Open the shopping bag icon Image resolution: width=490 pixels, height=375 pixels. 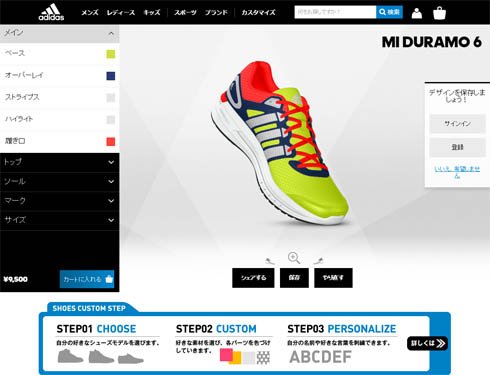pyautogui.click(x=439, y=13)
